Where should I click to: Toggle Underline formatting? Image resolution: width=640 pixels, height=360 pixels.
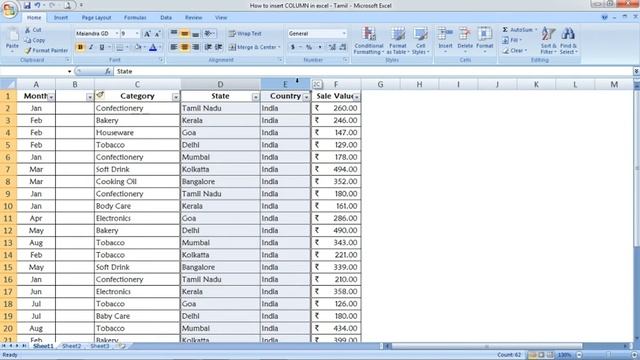click(x=102, y=47)
